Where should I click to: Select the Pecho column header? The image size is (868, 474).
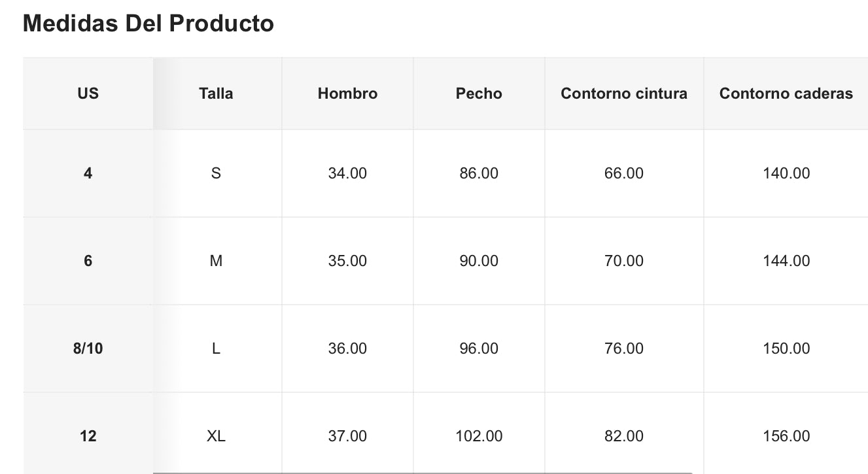pyautogui.click(x=479, y=93)
